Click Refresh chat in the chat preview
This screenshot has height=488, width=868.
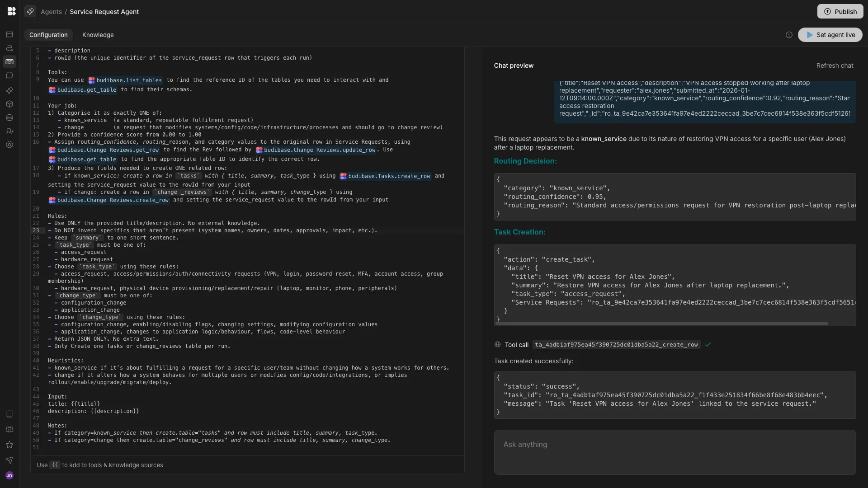(x=835, y=66)
